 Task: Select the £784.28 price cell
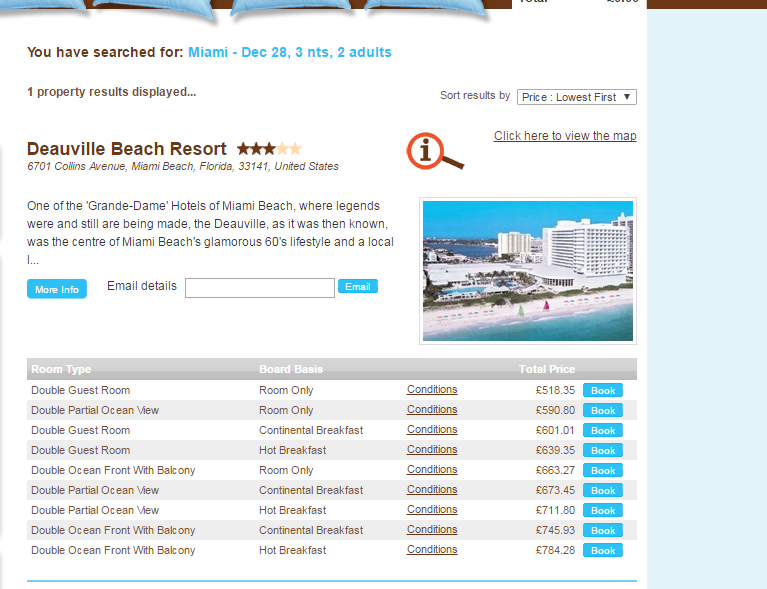(555, 550)
